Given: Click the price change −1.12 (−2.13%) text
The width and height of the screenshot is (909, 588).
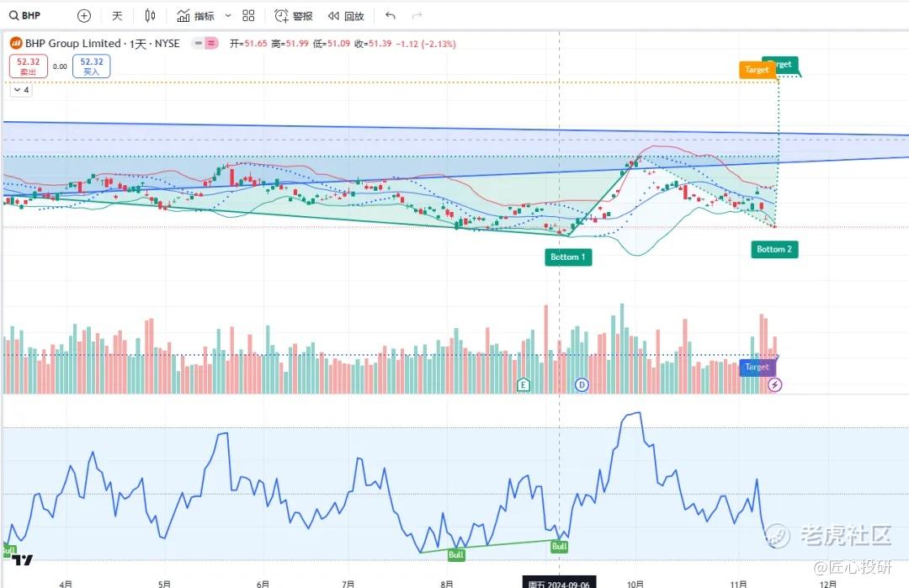Looking at the screenshot, I should pos(426,44).
